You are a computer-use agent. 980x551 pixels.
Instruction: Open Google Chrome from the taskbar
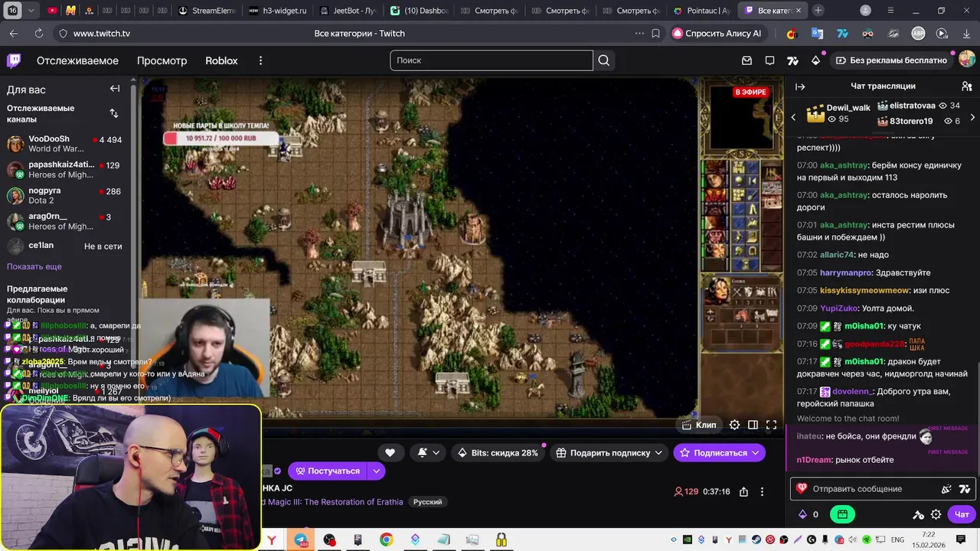pos(387,540)
